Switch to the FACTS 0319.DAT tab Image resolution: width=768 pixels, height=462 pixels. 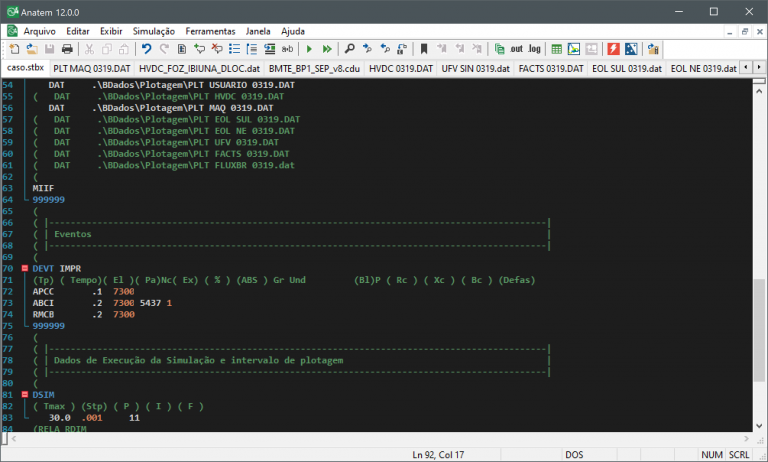[x=551, y=68]
